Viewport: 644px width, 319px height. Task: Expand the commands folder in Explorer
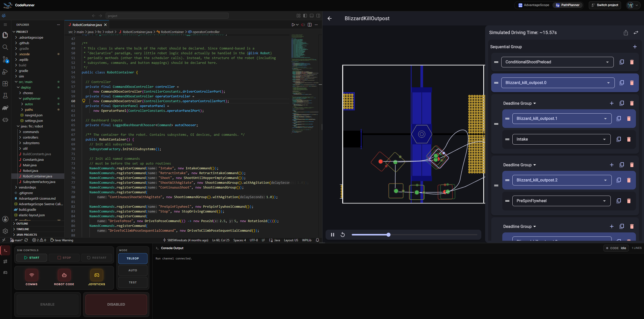31,132
